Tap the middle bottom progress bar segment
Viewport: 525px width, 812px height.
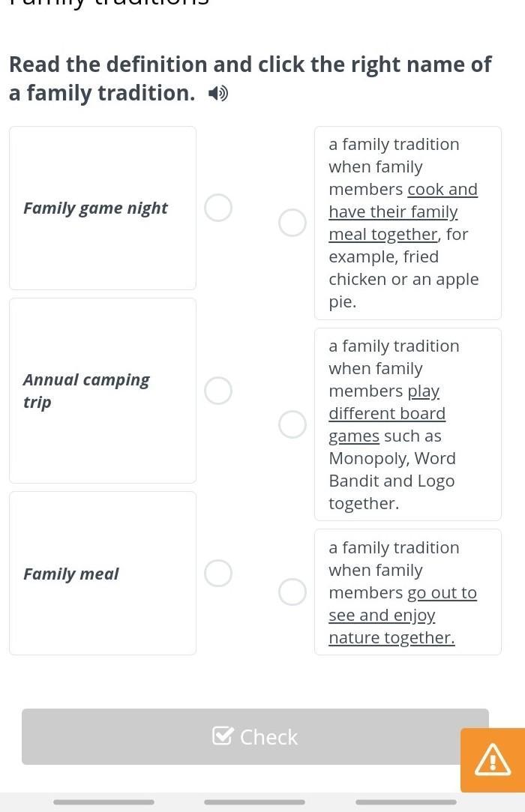point(254,802)
